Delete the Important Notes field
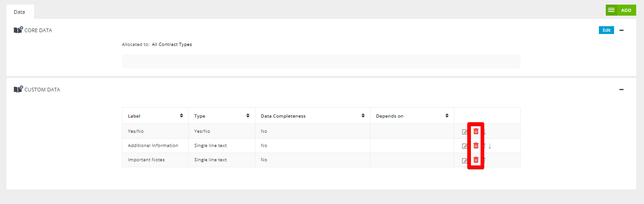This screenshot has width=644, height=204. 476,160
